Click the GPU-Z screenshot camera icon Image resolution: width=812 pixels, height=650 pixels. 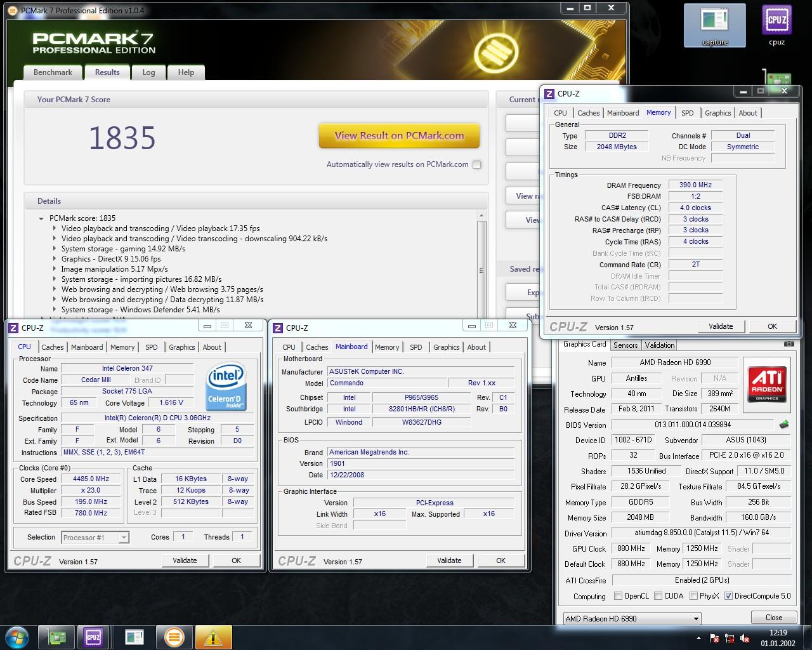[x=789, y=343]
